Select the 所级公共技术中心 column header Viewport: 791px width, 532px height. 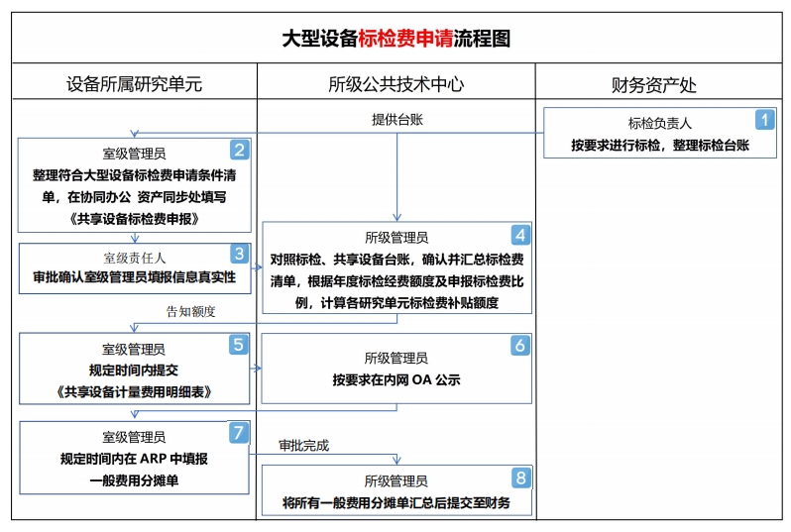395,84
